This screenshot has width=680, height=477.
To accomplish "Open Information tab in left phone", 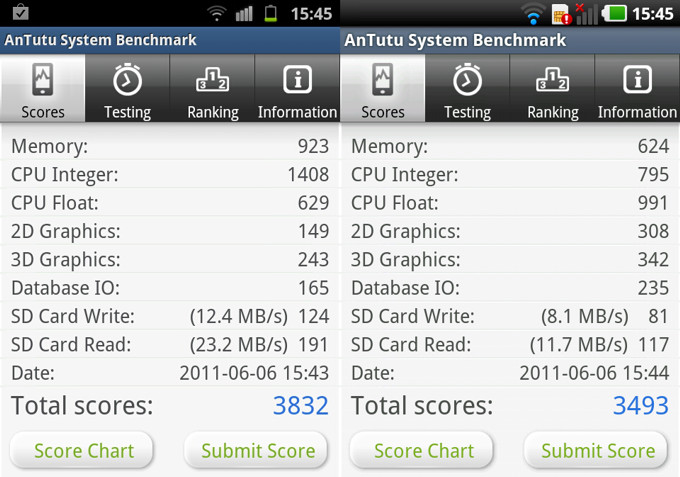I will [297, 88].
